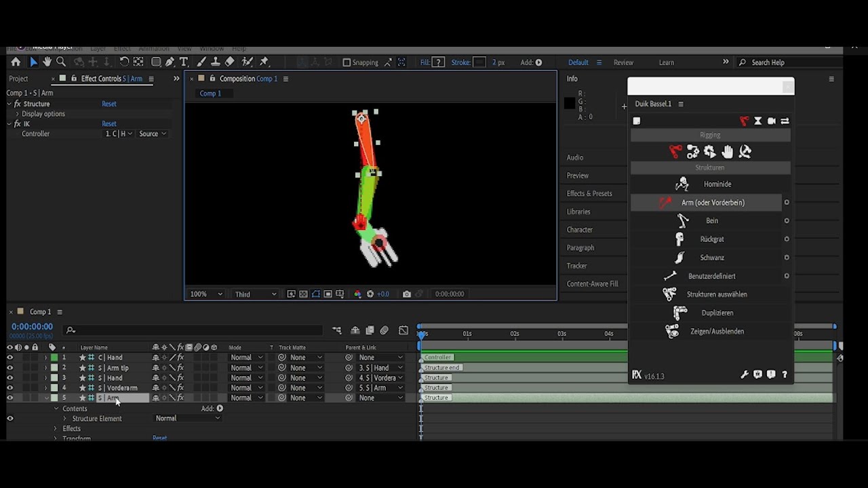Select the Puppet Pin tool
Screen dimensions: 868x488
(264, 62)
